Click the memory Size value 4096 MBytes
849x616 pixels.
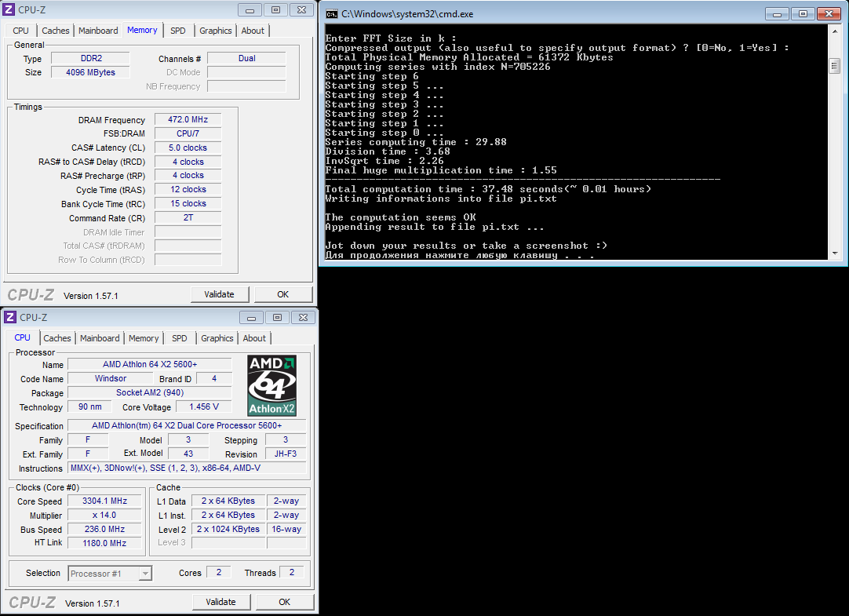91,72
